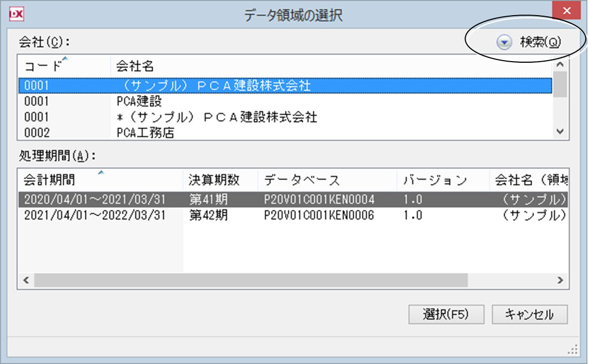Close the データ領域の選択 dialog
The width and height of the screenshot is (589, 364).
(566, 10)
